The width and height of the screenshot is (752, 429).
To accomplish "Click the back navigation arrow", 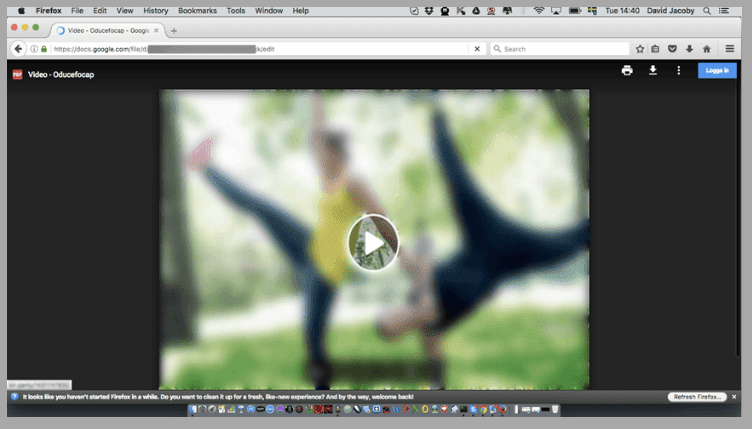I will coord(18,49).
